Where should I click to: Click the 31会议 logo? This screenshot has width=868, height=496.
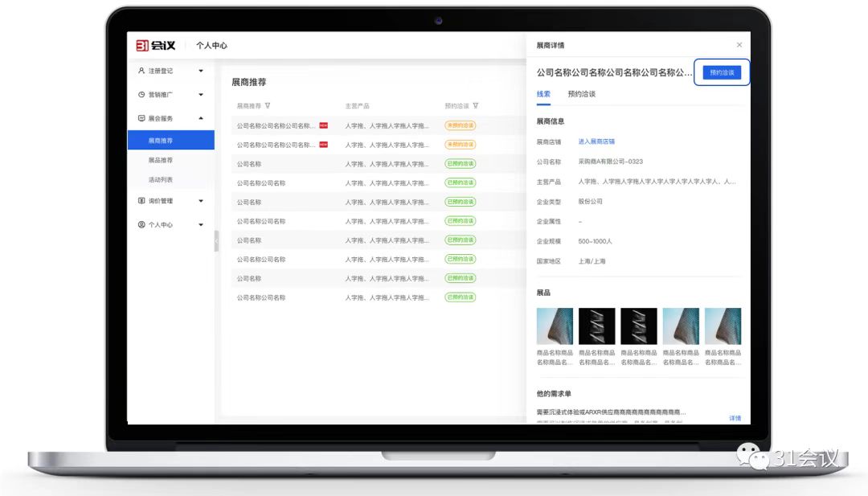click(x=155, y=45)
